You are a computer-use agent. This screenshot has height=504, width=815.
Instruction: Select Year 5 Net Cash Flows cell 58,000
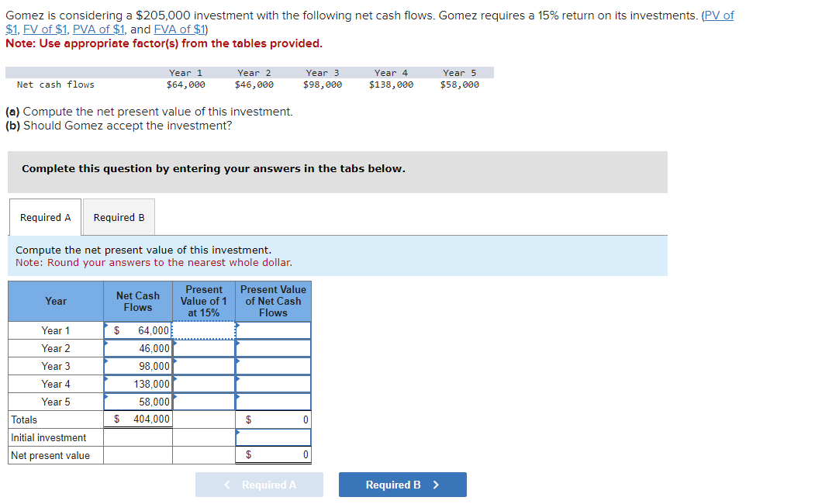tap(138, 402)
